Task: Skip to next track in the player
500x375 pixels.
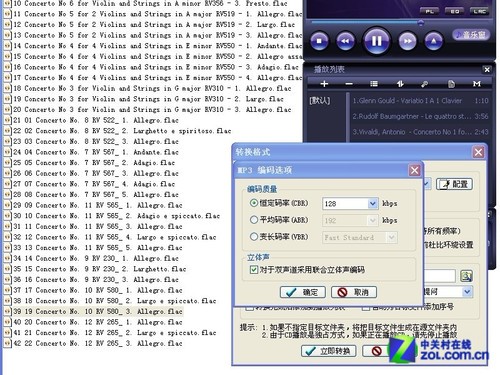Action: [407, 41]
